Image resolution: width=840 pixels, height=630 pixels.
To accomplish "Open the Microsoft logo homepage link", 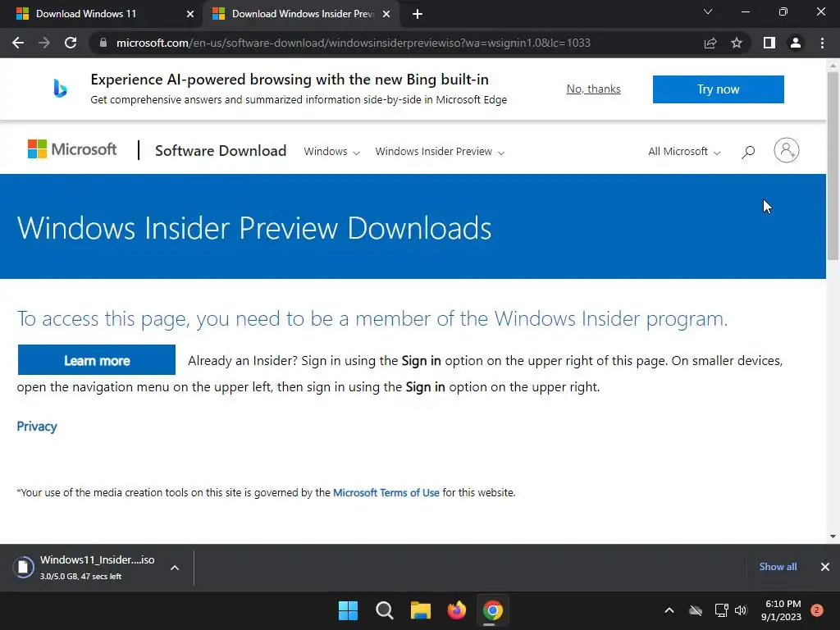I will click(x=72, y=149).
